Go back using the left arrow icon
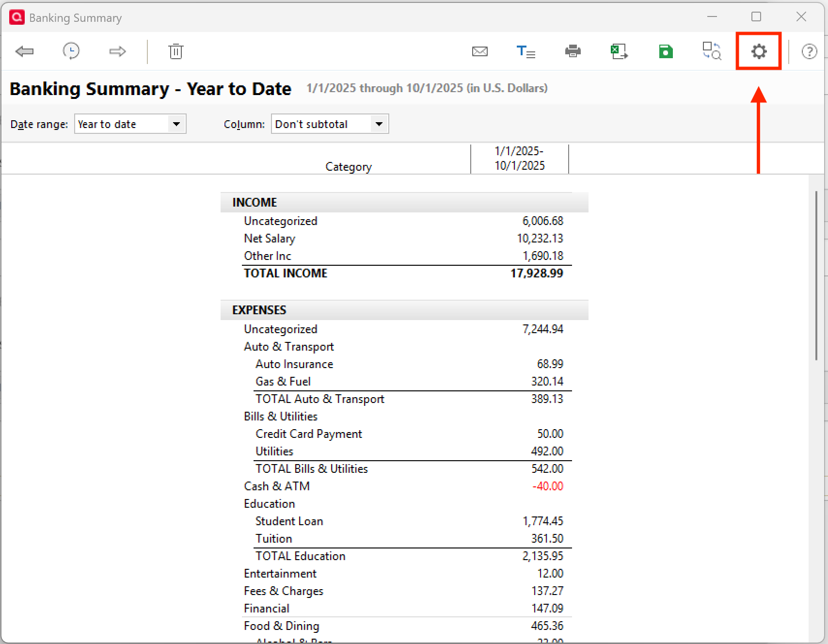 point(24,51)
